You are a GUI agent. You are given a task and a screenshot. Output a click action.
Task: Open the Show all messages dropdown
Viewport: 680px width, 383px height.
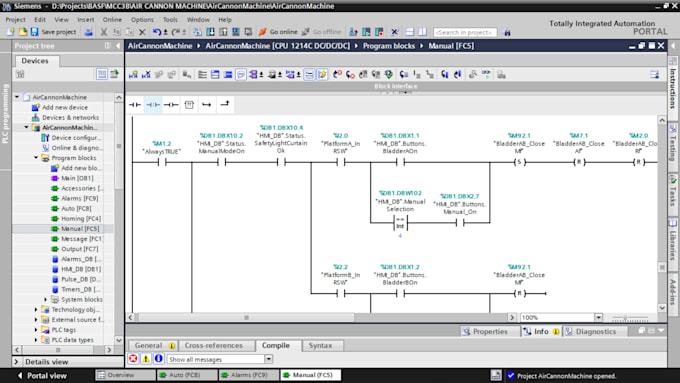268,359
